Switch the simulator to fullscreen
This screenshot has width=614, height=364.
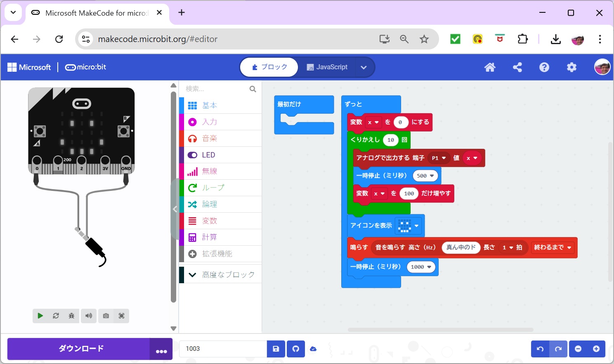tap(122, 316)
